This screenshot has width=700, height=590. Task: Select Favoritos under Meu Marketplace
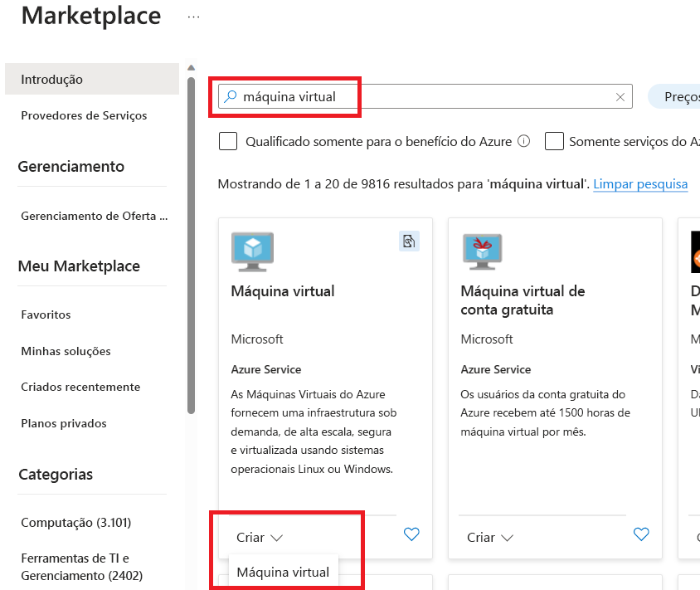click(x=46, y=315)
